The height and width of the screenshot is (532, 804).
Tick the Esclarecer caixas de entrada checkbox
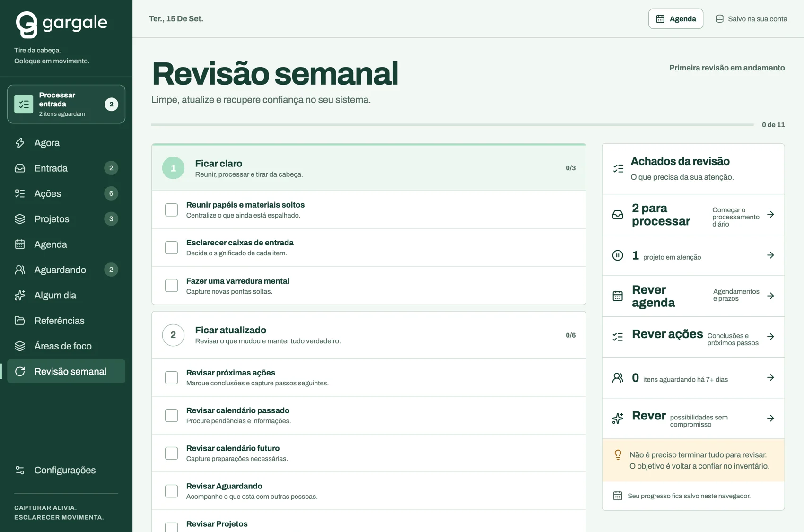click(171, 247)
